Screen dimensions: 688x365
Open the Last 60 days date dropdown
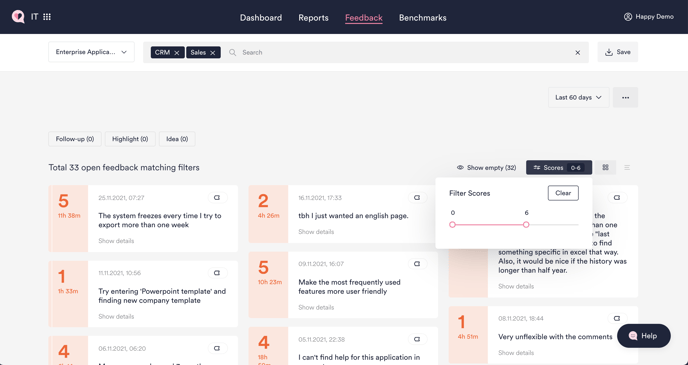578,97
